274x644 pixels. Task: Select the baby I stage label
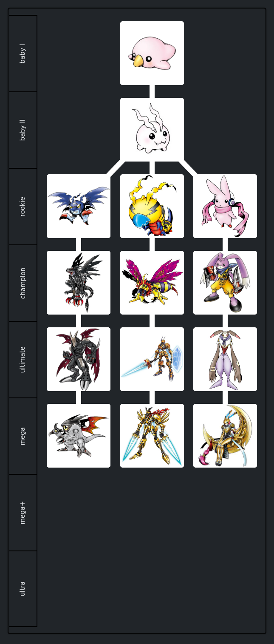pyautogui.click(x=23, y=54)
